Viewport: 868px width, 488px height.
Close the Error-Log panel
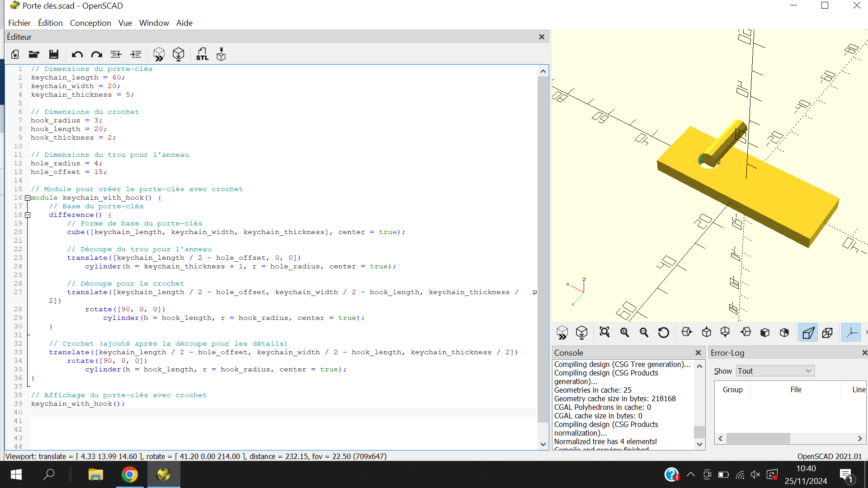(x=864, y=353)
